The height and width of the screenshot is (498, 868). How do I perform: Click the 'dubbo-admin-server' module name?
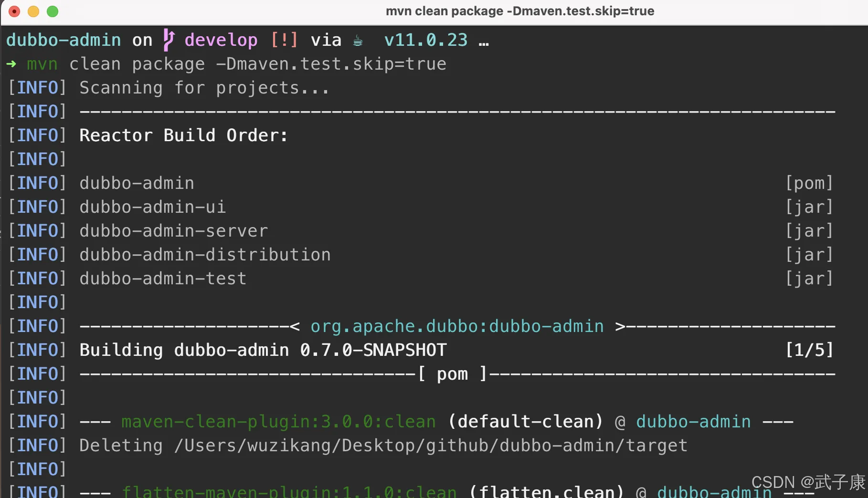174,231
